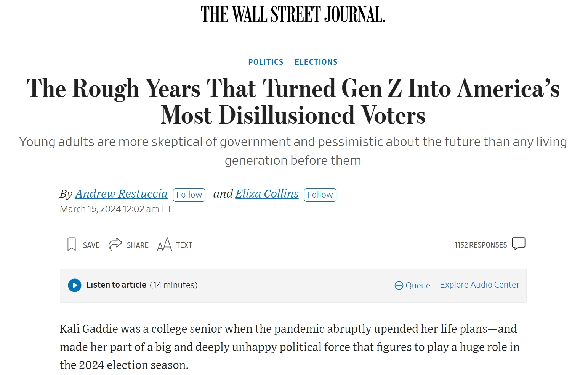The width and height of the screenshot is (588, 375).
Task: Follow Andrew Restuccia
Action: point(189,195)
